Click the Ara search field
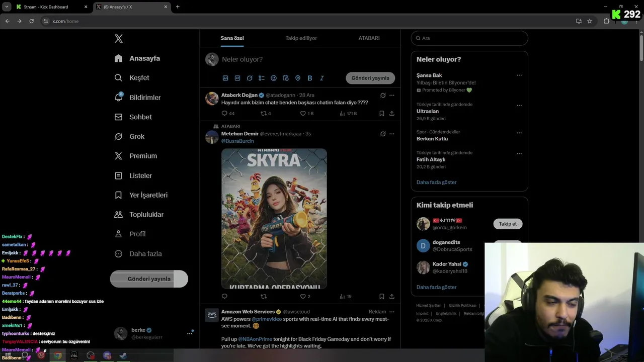This screenshot has width=644, height=362. pos(469,38)
